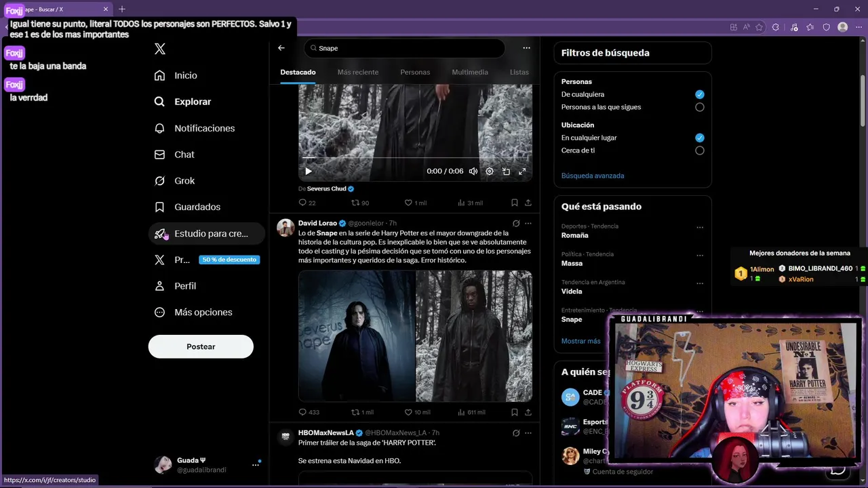Click the 50 % de descuento badge
This screenshot has height=488, width=868.
(x=229, y=260)
